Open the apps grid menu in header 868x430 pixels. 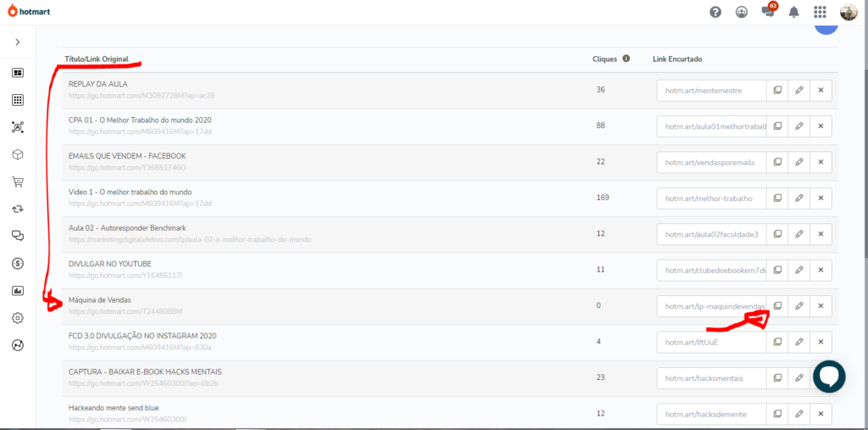(820, 12)
